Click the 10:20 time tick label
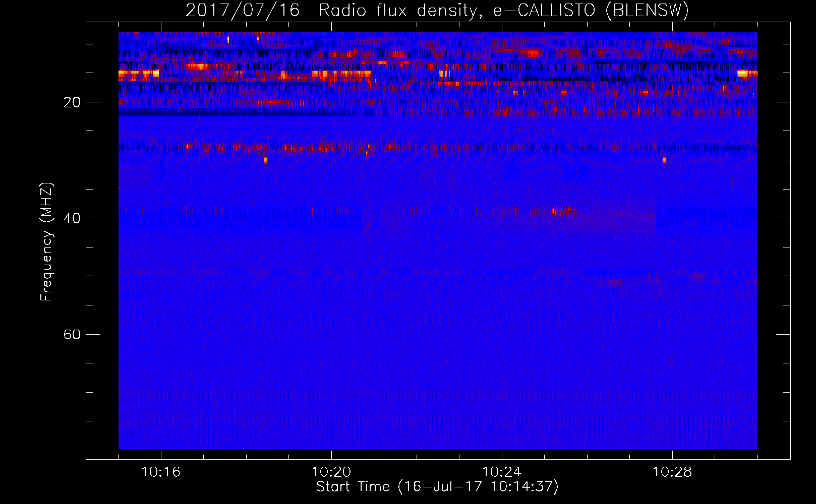816x504 pixels. [331, 472]
